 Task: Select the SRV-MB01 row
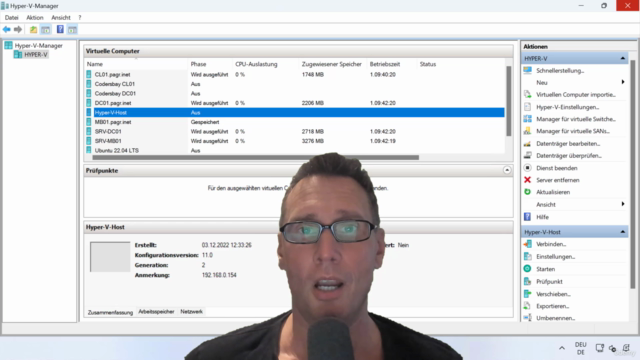point(295,141)
